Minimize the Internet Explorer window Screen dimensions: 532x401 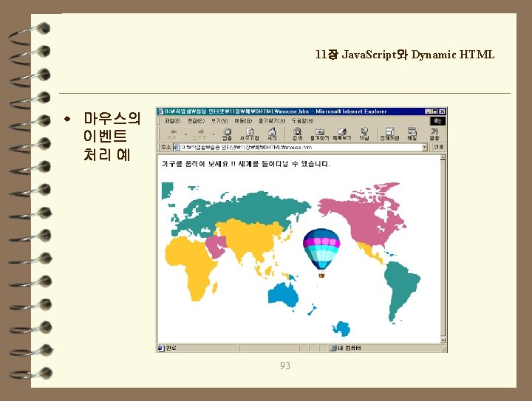[428, 112]
